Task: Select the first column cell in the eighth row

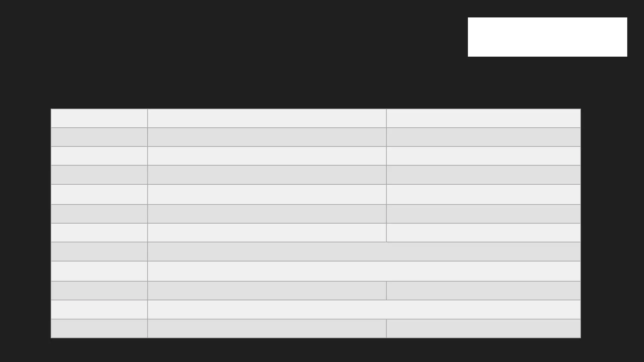Action: click(x=99, y=251)
